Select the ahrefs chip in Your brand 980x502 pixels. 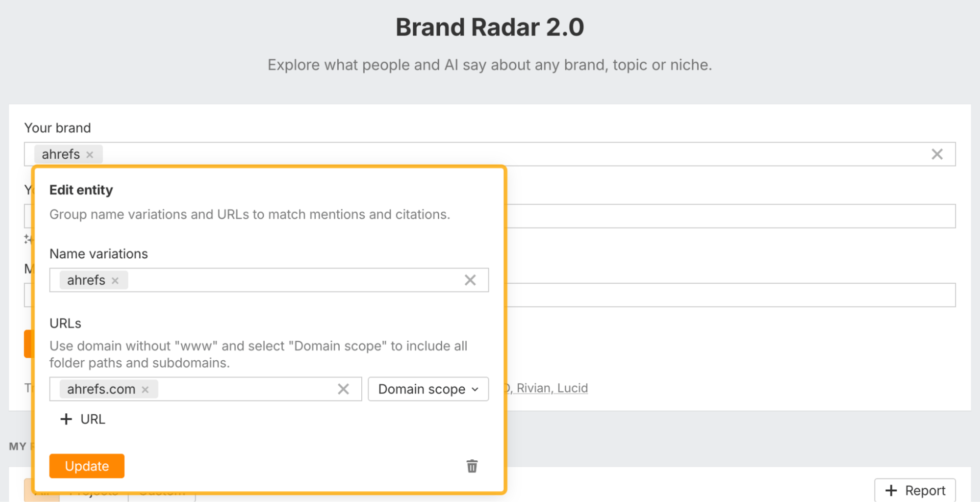click(61, 154)
